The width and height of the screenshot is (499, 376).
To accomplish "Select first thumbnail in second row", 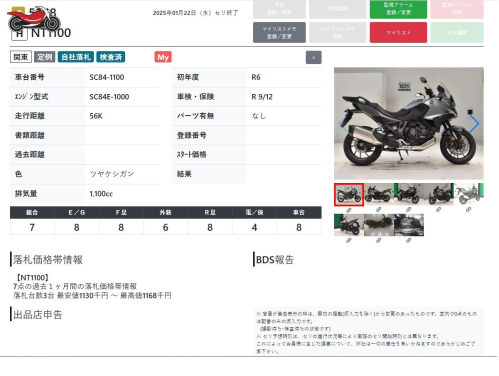I will pos(349,225).
